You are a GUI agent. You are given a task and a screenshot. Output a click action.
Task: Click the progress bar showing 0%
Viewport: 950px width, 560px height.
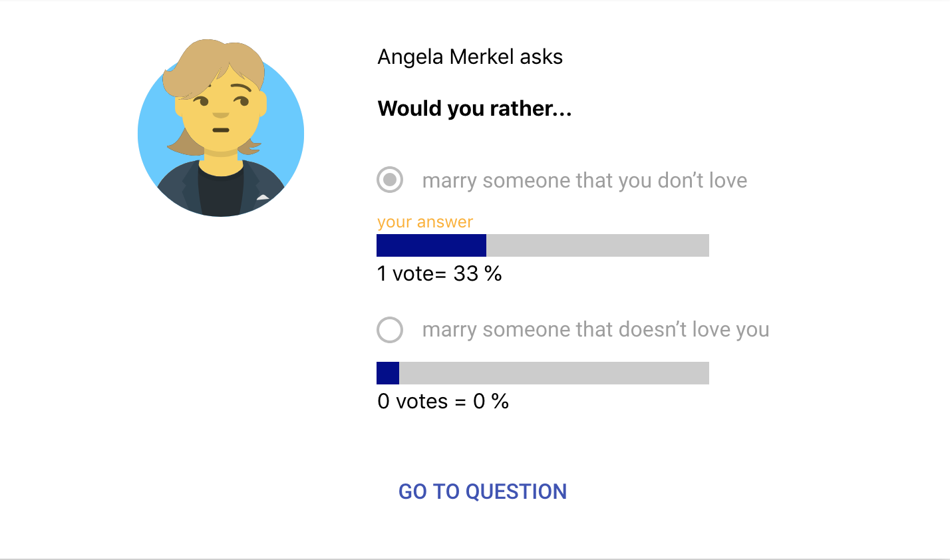click(x=543, y=373)
